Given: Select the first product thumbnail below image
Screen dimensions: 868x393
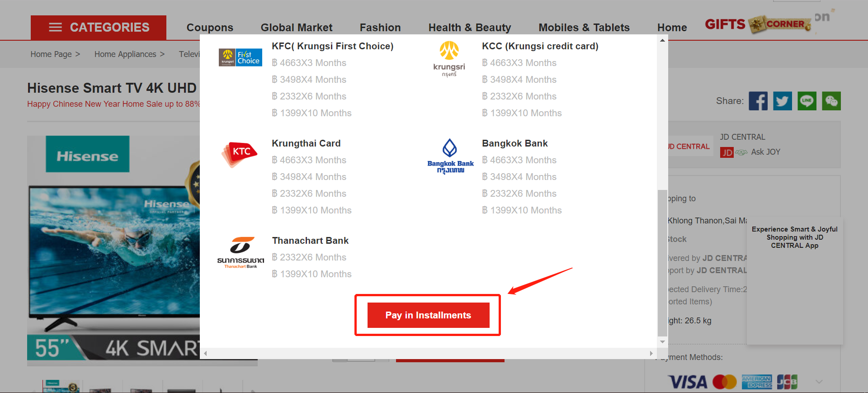Looking at the screenshot, I should point(61,386).
